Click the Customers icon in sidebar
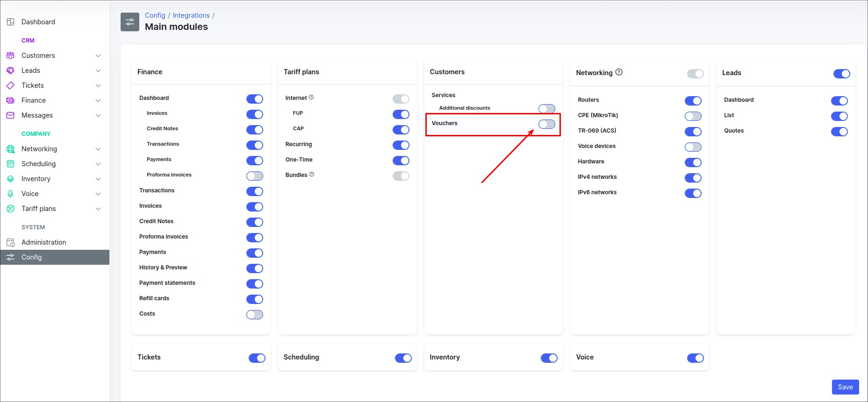868x402 pixels. [10, 56]
